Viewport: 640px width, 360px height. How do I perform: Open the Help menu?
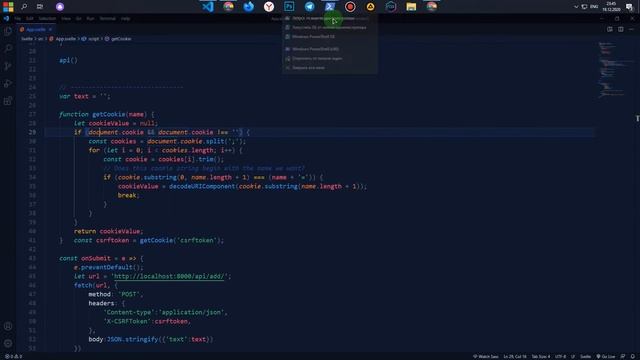[x=125, y=18]
